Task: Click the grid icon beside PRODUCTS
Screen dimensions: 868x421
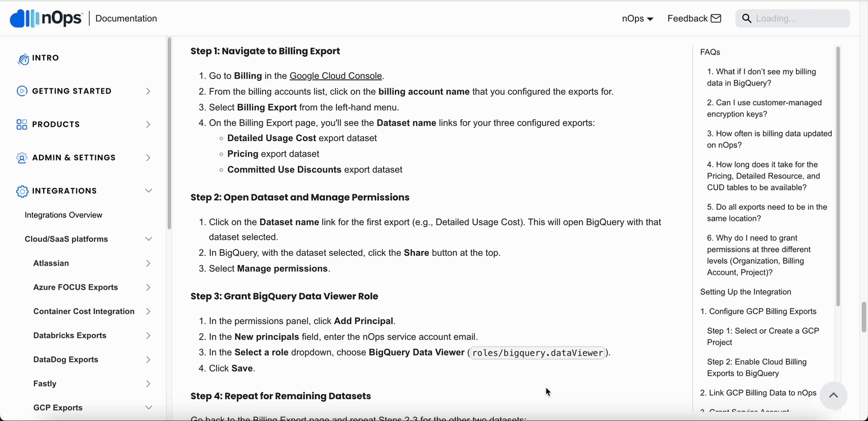Action: [22, 124]
